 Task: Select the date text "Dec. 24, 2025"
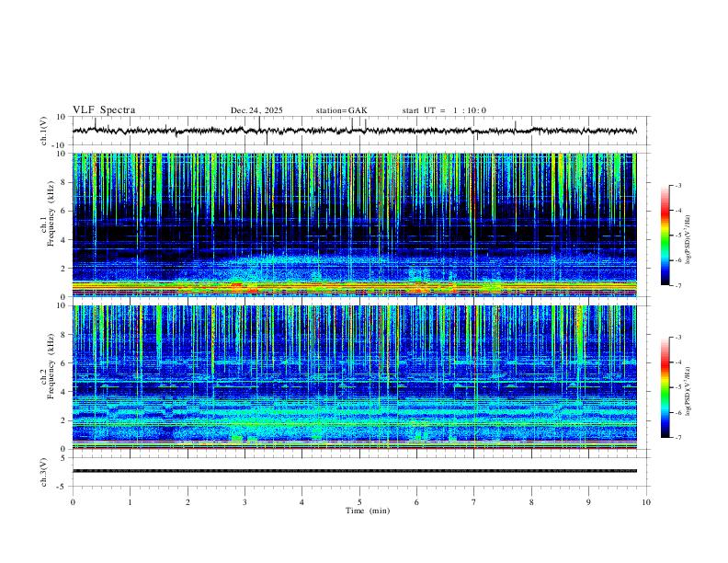pos(256,110)
